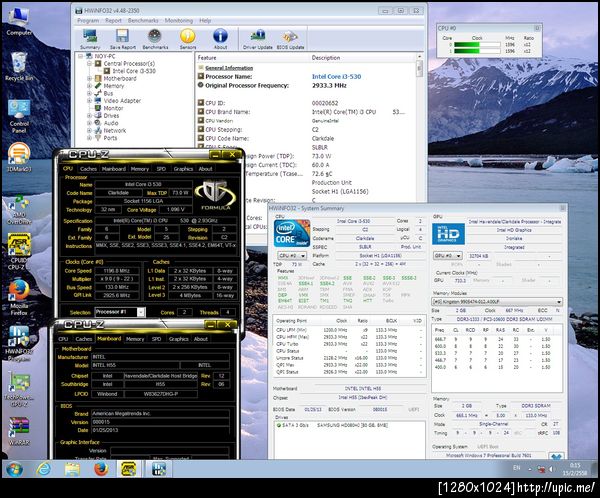Screen dimensions: 600x498
Task: Select Intel Core i3-530 in the tree
Action: click(134, 71)
